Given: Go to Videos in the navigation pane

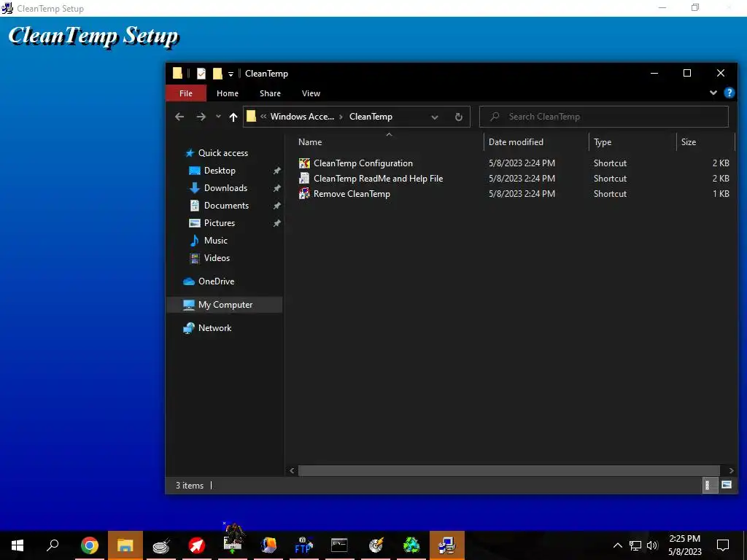Looking at the screenshot, I should coord(217,258).
